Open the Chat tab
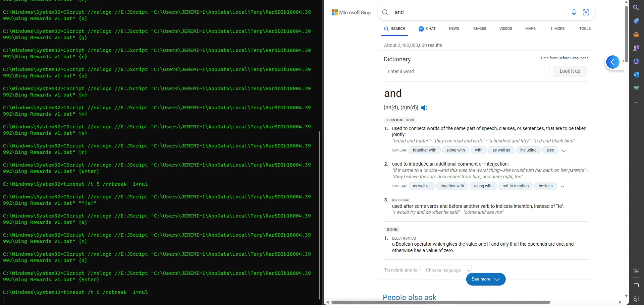The image size is (644, 305). (x=427, y=29)
